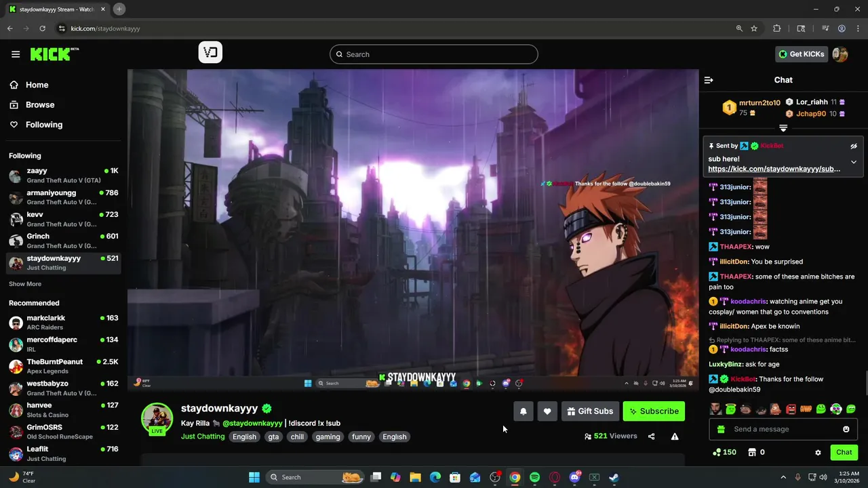Expand Show More under Following
This screenshot has height=488, width=868.
pos(25,284)
